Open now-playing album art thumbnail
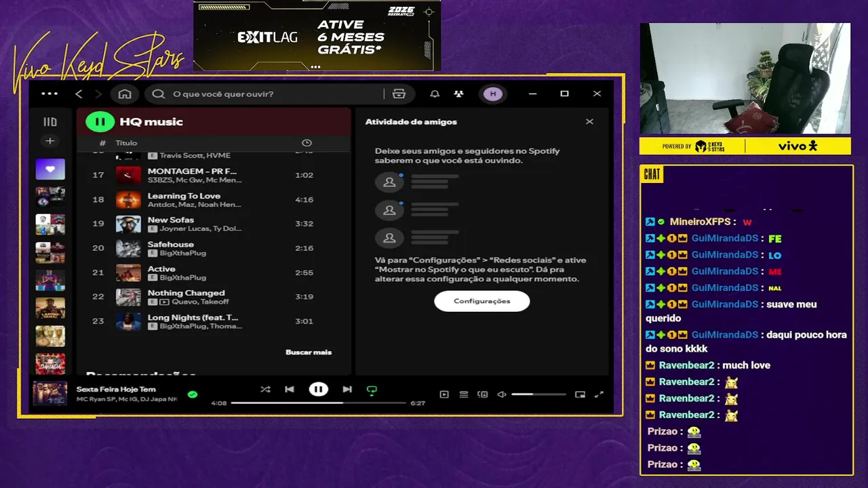The height and width of the screenshot is (488, 868). (50, 393)
